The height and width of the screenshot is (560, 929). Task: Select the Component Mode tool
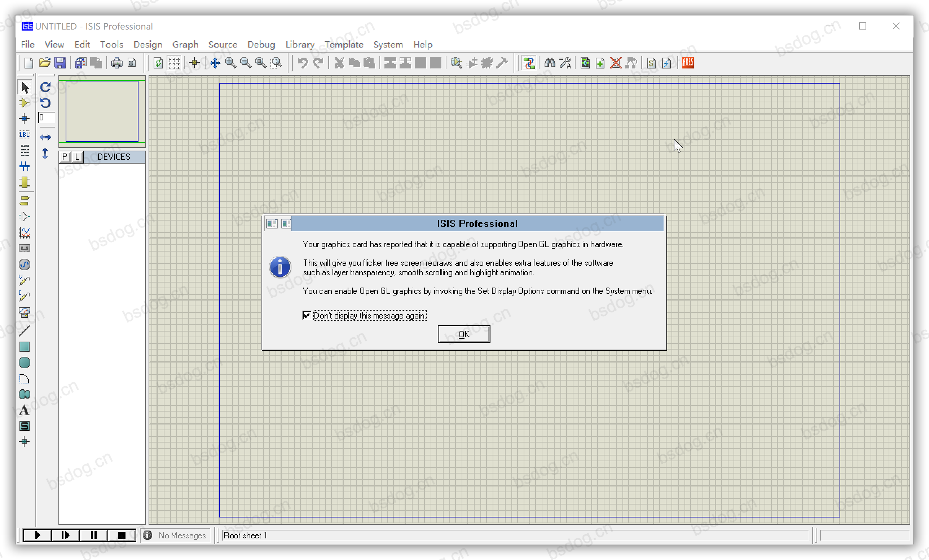coord(24,102)
